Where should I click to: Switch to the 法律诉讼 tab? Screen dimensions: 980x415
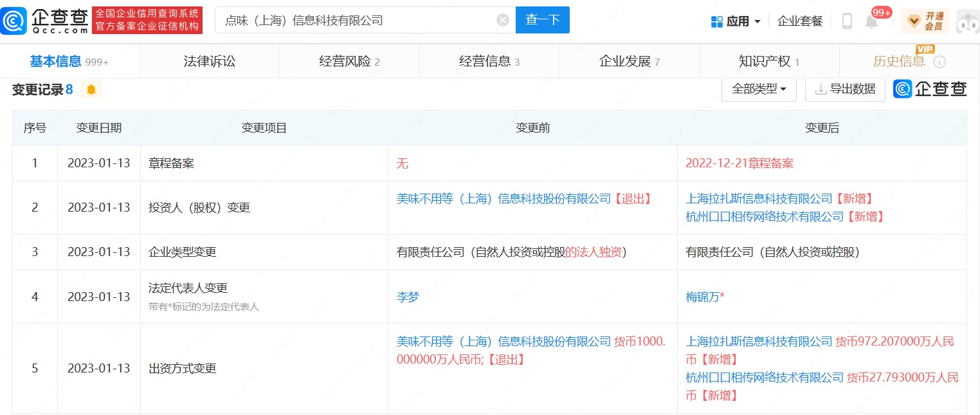pos(210,62)
